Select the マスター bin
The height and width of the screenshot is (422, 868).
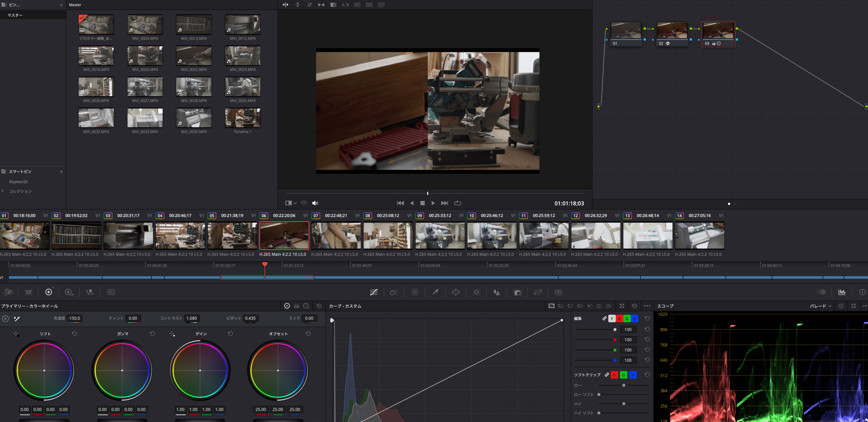tap(33, 15)
